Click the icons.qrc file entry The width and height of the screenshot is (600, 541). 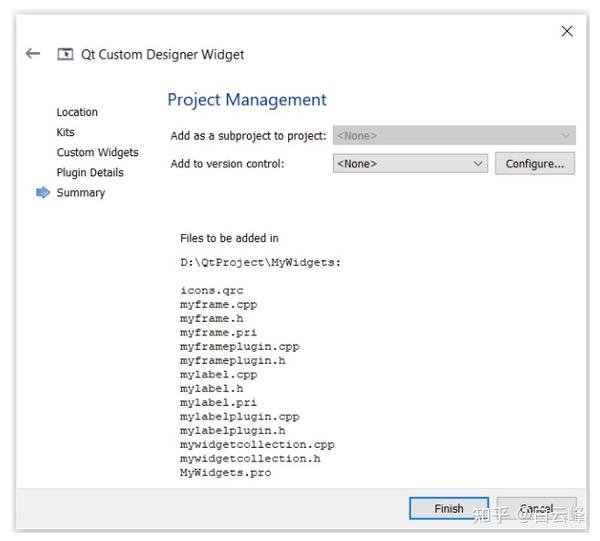(x=211, y=290)
